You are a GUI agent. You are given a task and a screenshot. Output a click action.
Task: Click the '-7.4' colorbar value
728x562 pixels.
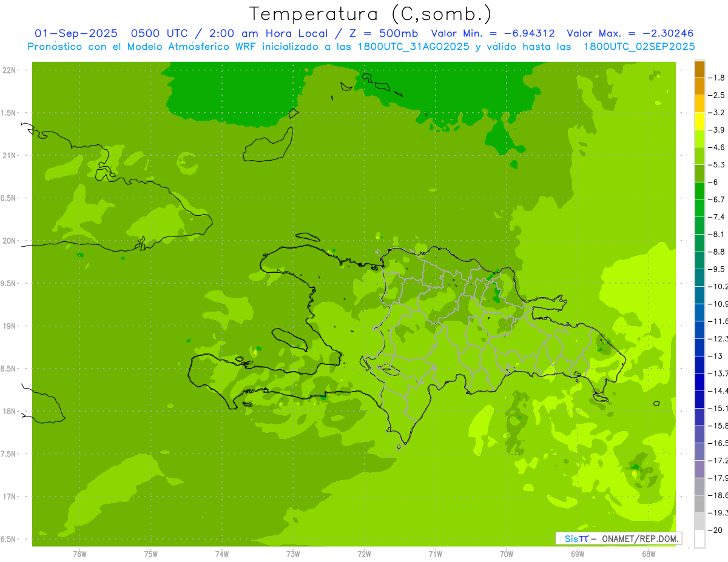coord(716,217)
